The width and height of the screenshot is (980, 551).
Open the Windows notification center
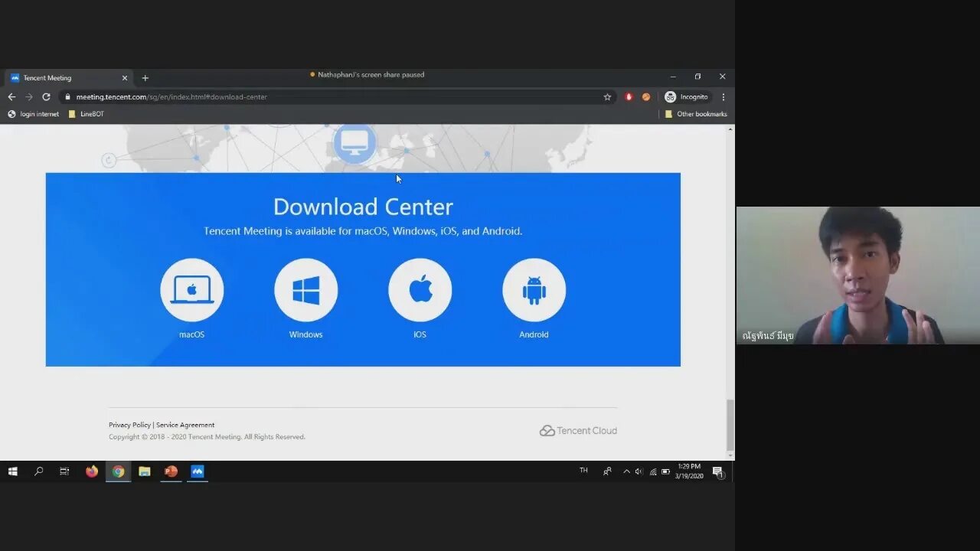718,471
